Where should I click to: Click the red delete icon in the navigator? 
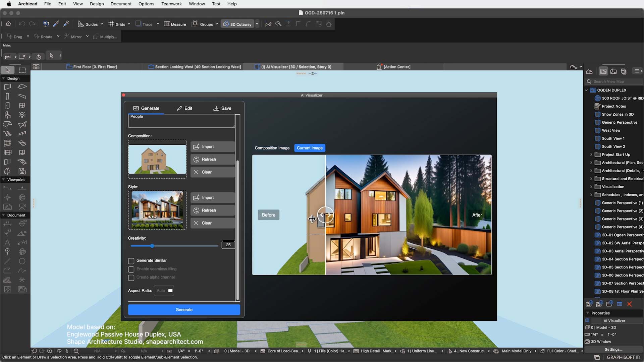[x=630, y=304]
